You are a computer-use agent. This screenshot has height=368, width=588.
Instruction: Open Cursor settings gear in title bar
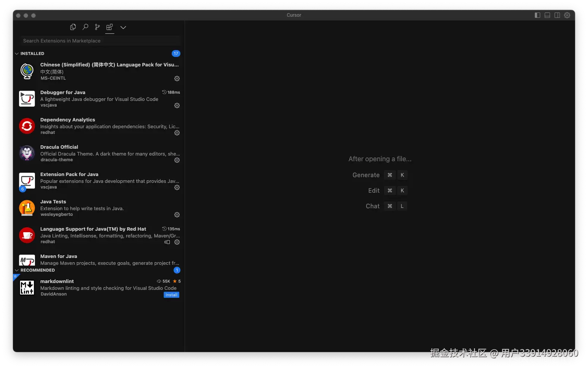[x=567, y=15]
